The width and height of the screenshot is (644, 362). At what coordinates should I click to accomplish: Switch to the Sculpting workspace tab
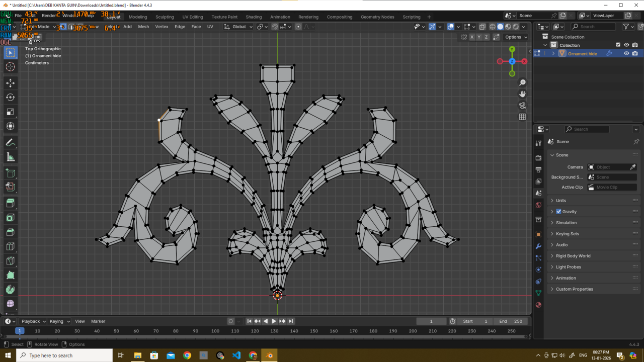pyautogui.click(x=165, y=17)
